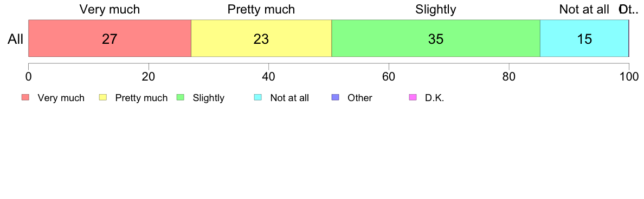This screenshot has height=199, width=644.
Task: Click the axis tick label 100
Action: [x=629, y=76]
